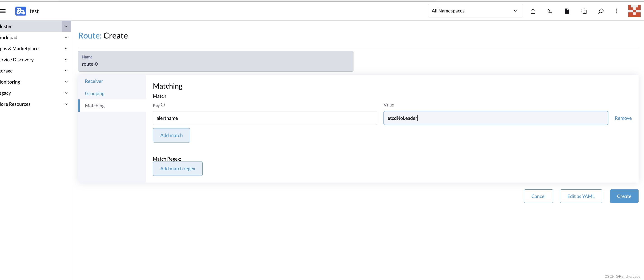
Task: Click the alertname key input field
Action: click(264, 118)
